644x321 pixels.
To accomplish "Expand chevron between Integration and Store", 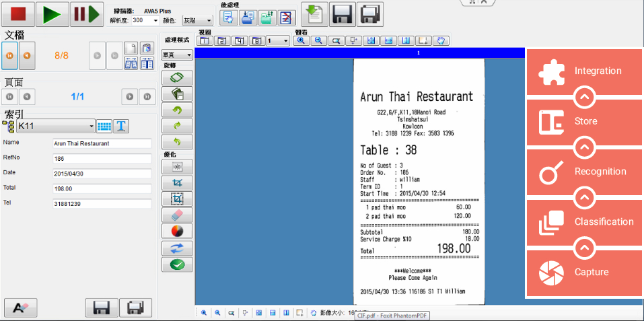I will pyautogui.click(x=586, y=97).
